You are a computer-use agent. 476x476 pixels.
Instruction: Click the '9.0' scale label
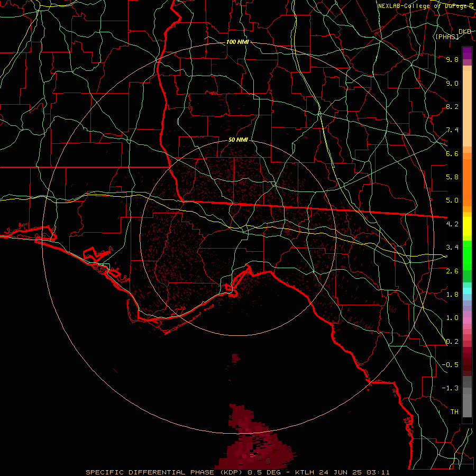tap(452, 83)
